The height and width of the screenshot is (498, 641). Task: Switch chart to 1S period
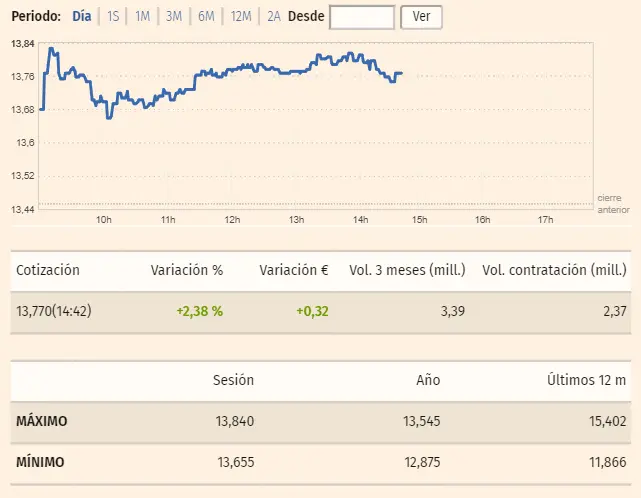tap(113, 17)
